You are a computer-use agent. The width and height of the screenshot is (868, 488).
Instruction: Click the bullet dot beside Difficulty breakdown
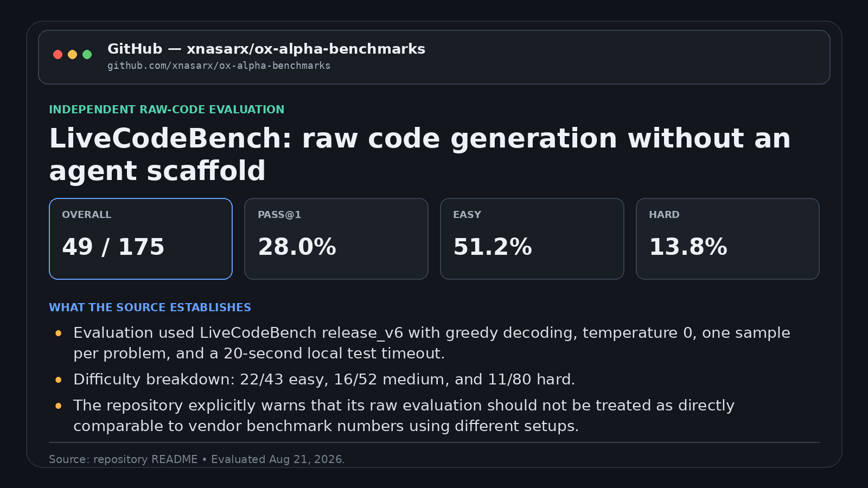click(x=59, y=380)
